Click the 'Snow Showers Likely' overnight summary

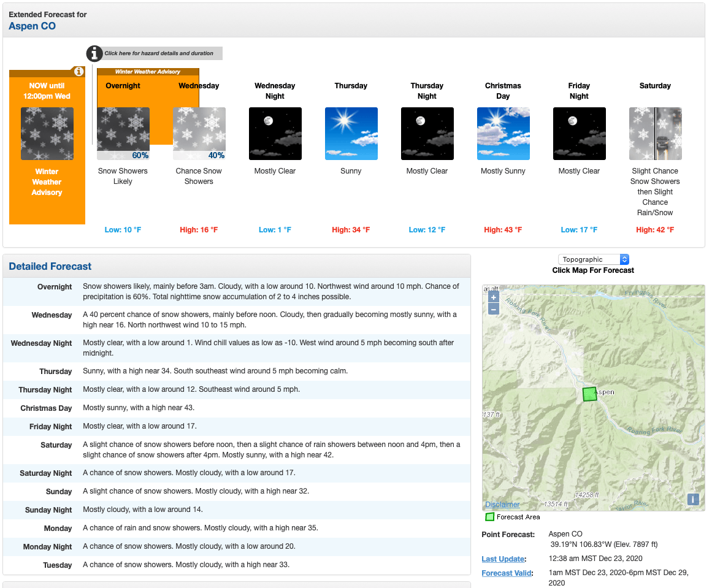pos(123,176)
